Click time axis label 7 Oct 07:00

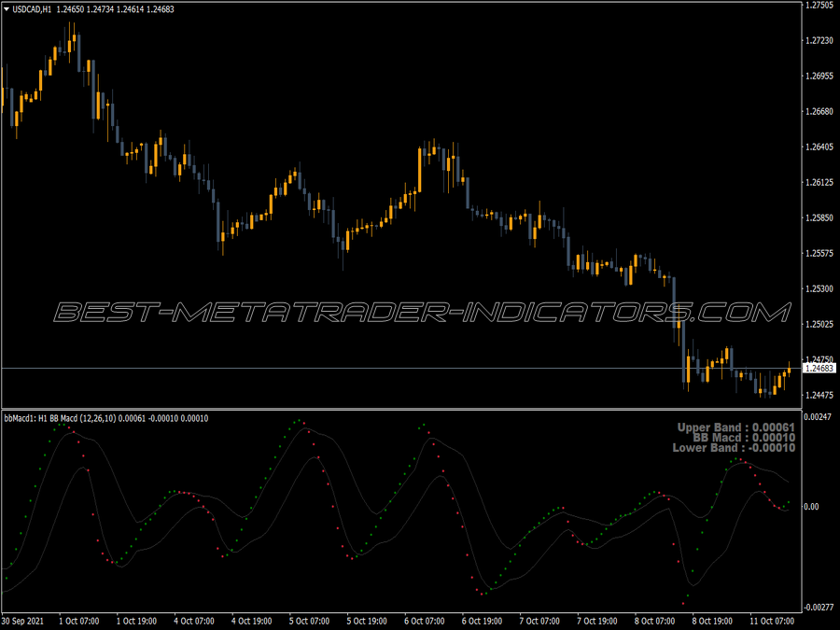tap(539, 621)
